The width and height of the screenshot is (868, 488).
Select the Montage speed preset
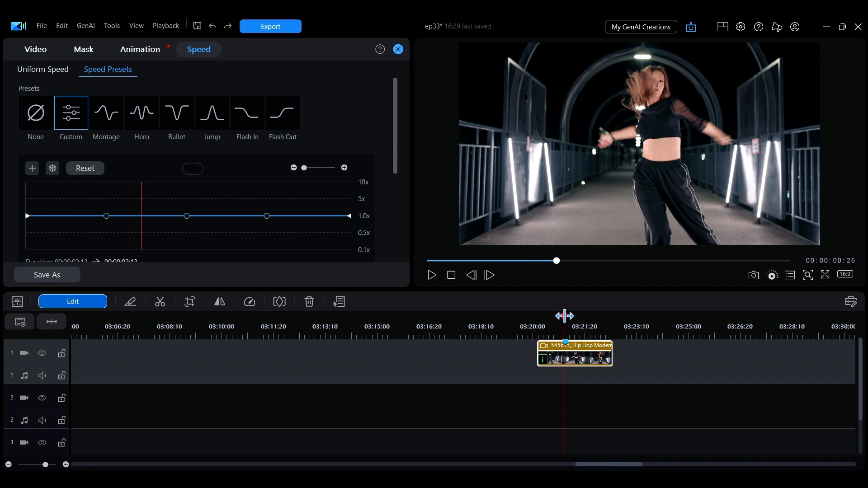(x=106, y=113)
